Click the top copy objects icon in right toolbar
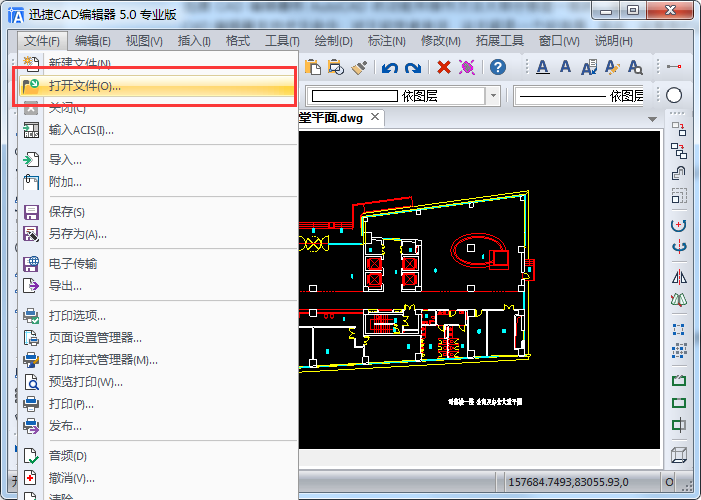 tap(679, 129)
